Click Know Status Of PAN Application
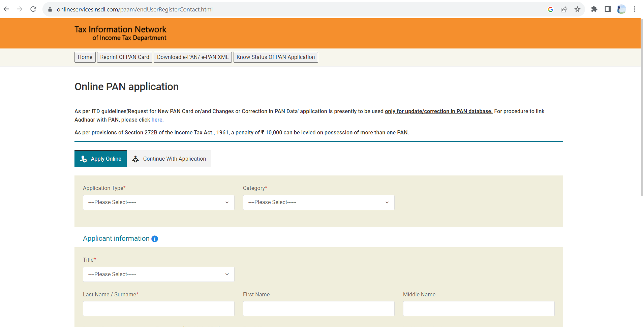Screen dimensions: 644x327 click(275, 57)
